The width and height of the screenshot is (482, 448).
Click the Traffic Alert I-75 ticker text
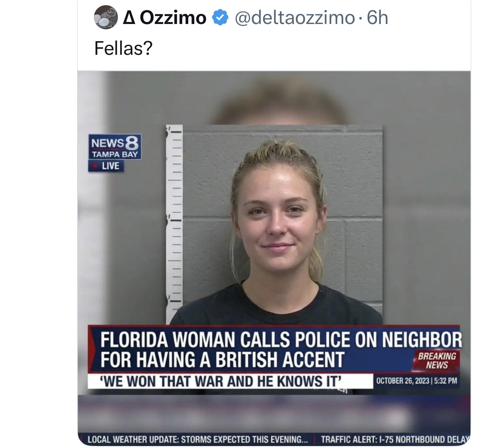(394, 439)
